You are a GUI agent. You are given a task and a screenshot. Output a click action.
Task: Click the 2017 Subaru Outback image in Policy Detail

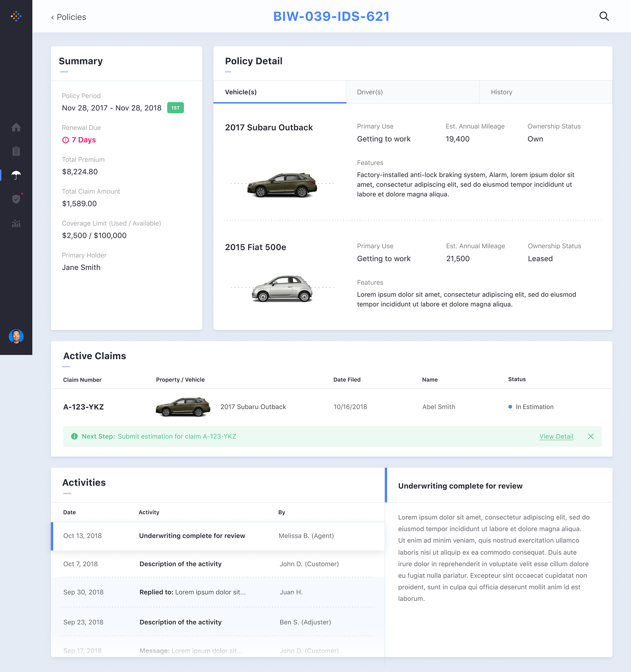(282, 185)
